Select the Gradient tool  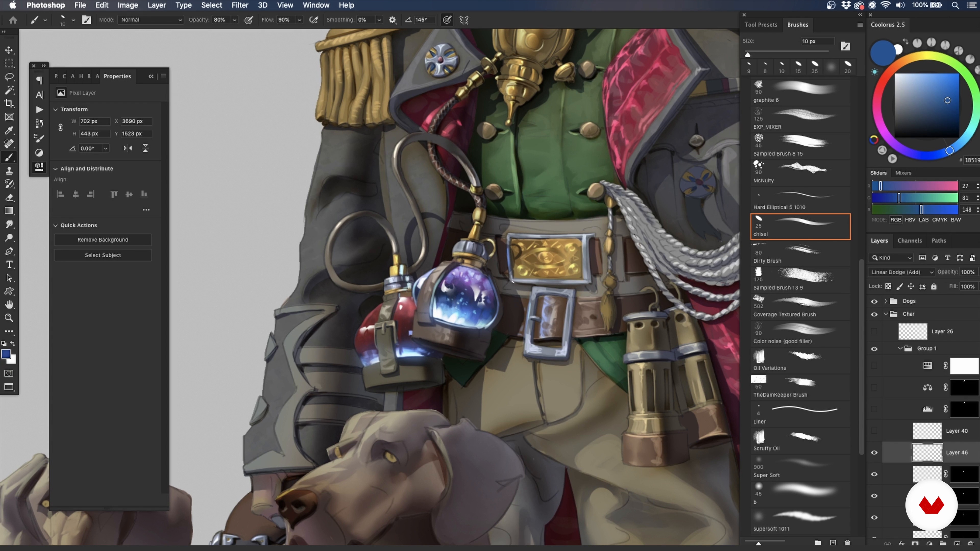(x=9, y=211)
